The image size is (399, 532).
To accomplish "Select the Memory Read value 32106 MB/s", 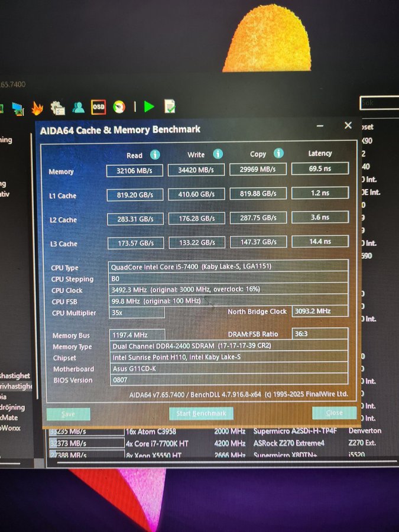I will pyautogui.click(x=135, y=171).
